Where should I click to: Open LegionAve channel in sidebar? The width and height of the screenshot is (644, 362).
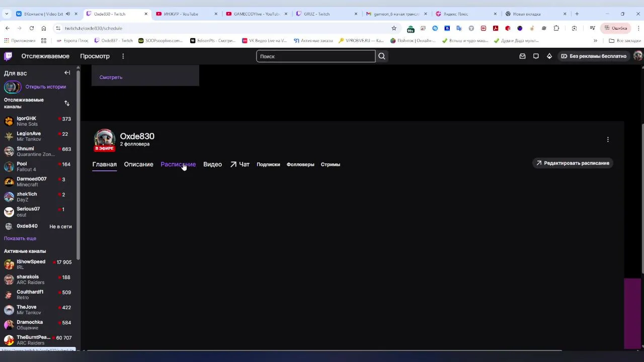(38, 136)
